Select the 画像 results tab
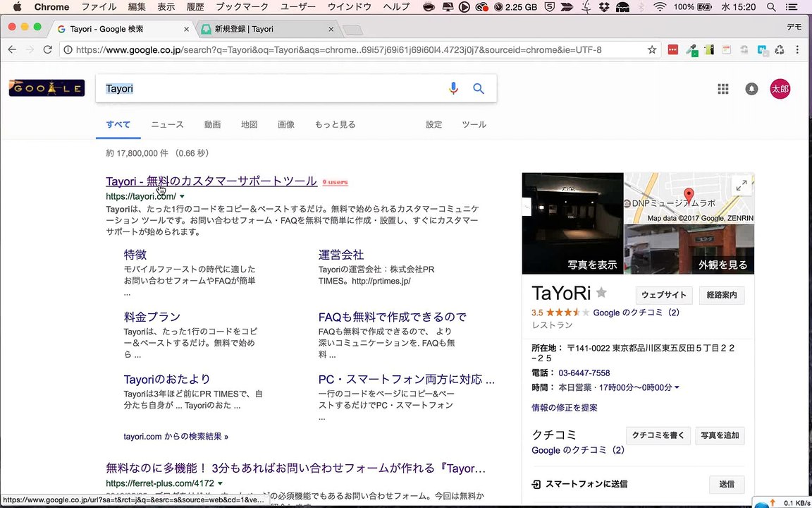This screenshot has height=508, width=812. pos(286,124)
